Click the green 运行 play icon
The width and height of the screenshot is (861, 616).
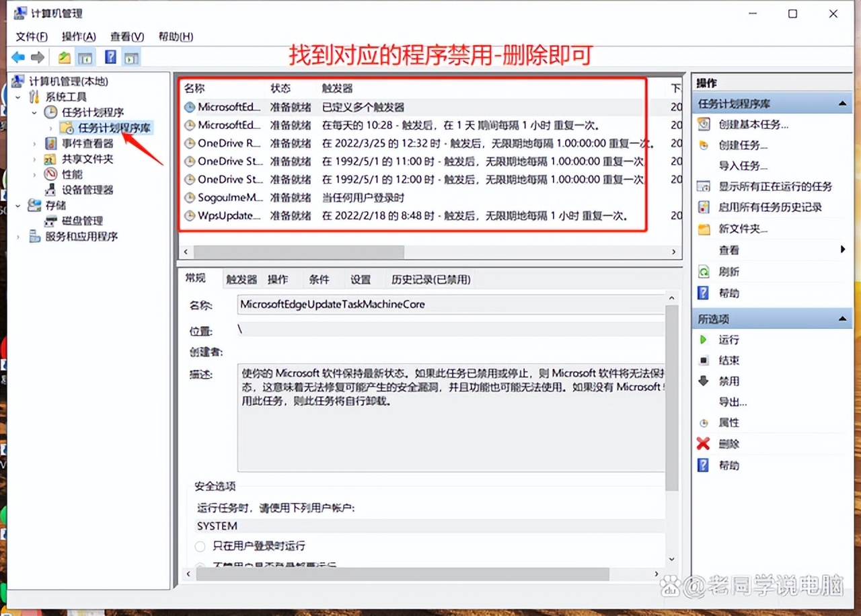[704, 340]
